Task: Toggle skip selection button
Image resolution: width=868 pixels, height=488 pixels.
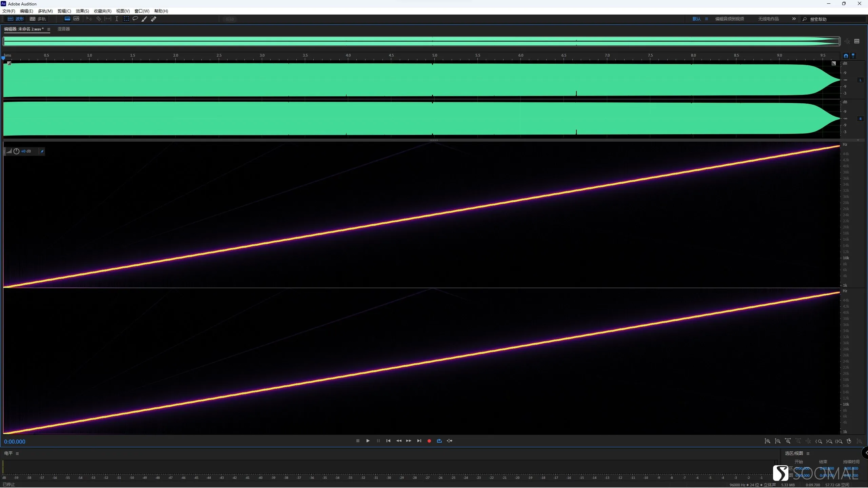Action: point(450,441)
